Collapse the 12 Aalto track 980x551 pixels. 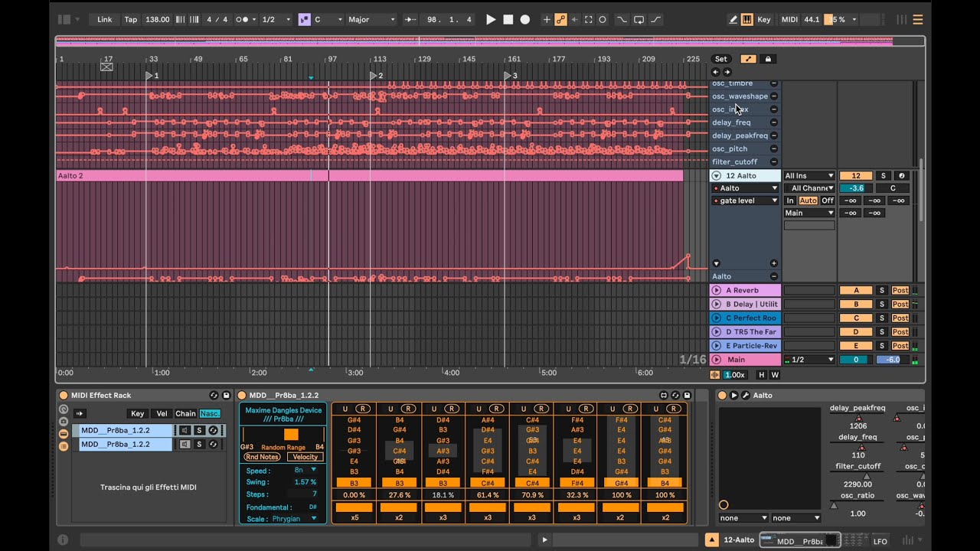coord(716,176)
